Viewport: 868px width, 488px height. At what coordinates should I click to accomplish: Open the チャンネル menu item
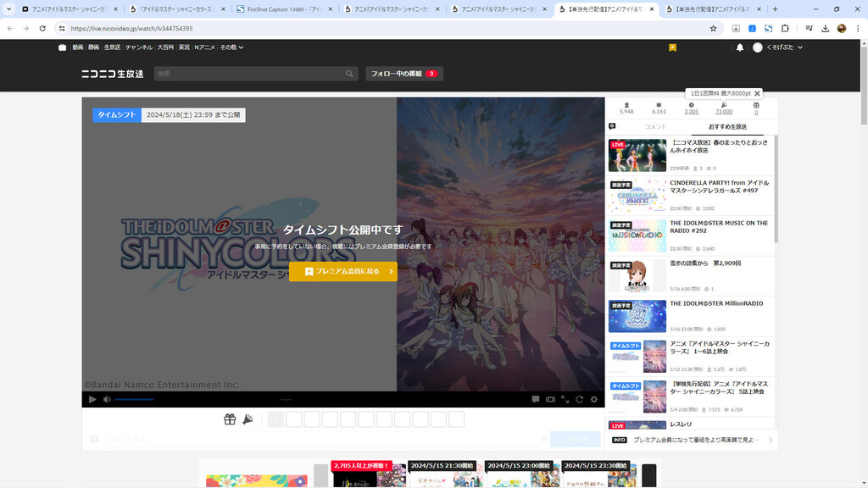point(139,47)
